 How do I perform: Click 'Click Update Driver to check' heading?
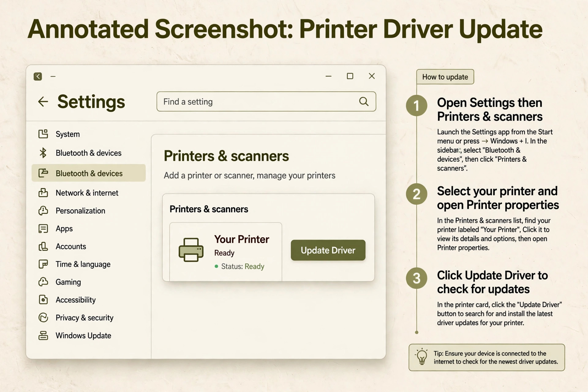tap(492, 282)
